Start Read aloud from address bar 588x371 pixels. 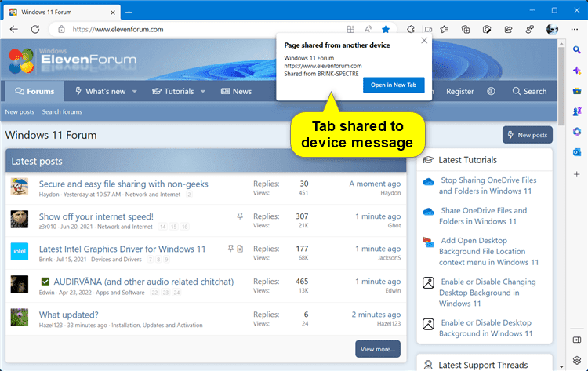tap(368, 29)
